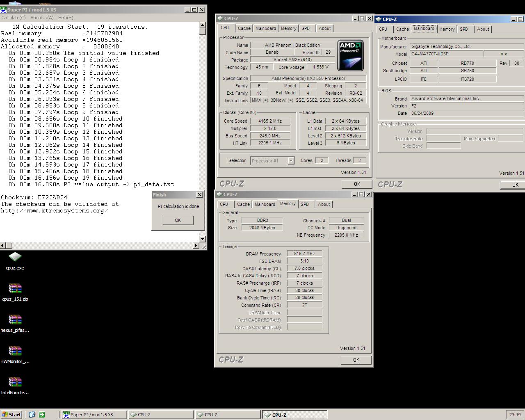Click the HT Link 2205.1 MHz field

point(270,143)
